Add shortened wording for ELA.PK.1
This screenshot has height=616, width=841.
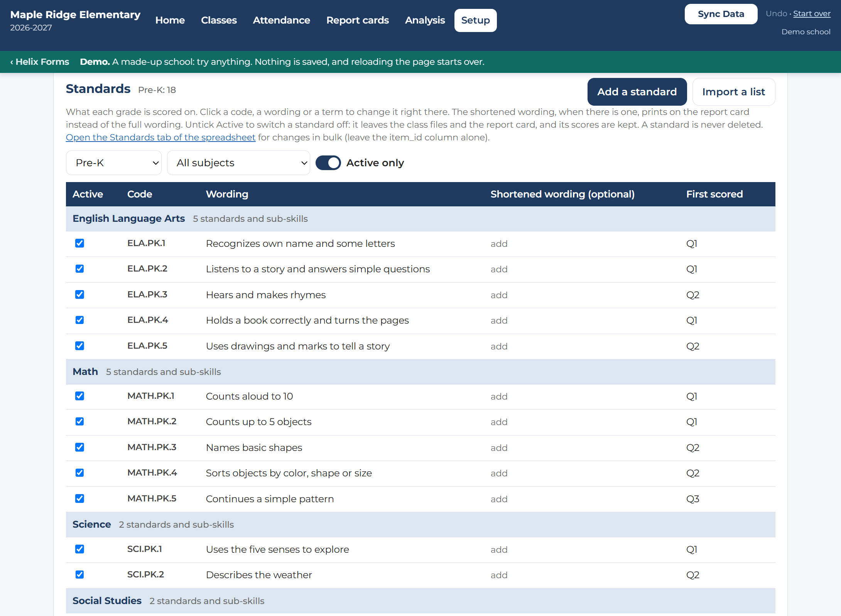click(499, 244)
